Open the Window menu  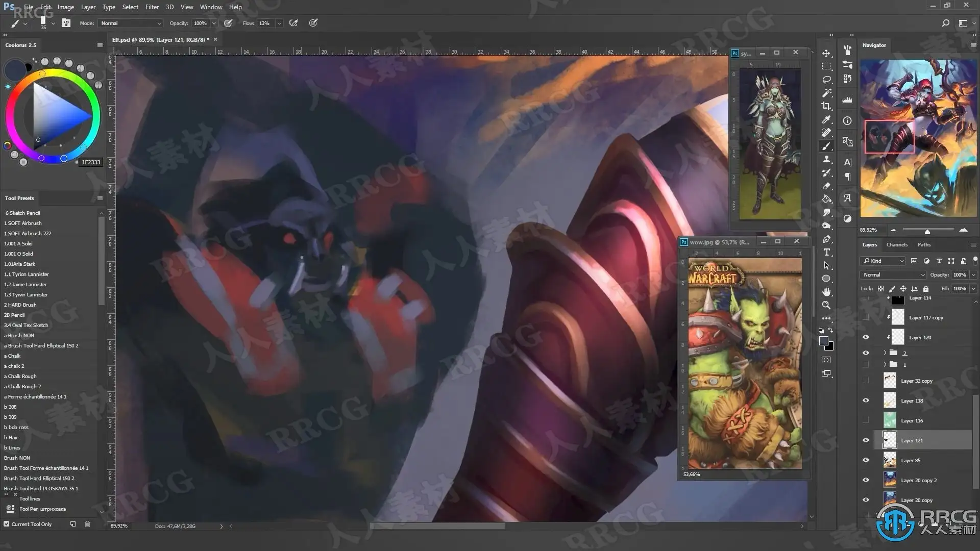tap(211, 7)
